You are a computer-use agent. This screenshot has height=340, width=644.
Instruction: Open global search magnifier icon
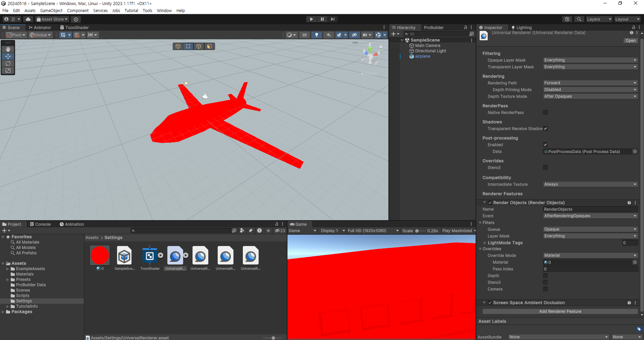579,19
